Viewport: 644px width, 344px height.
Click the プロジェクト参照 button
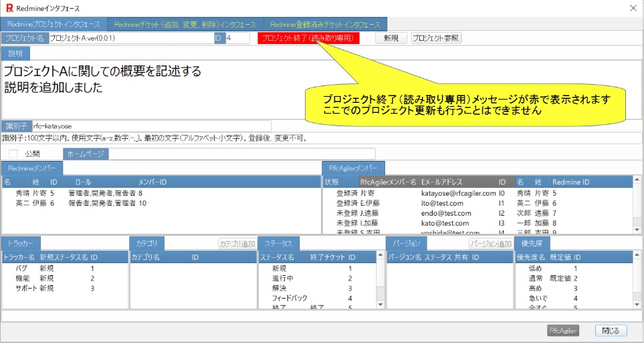click(x=436, y=38)
